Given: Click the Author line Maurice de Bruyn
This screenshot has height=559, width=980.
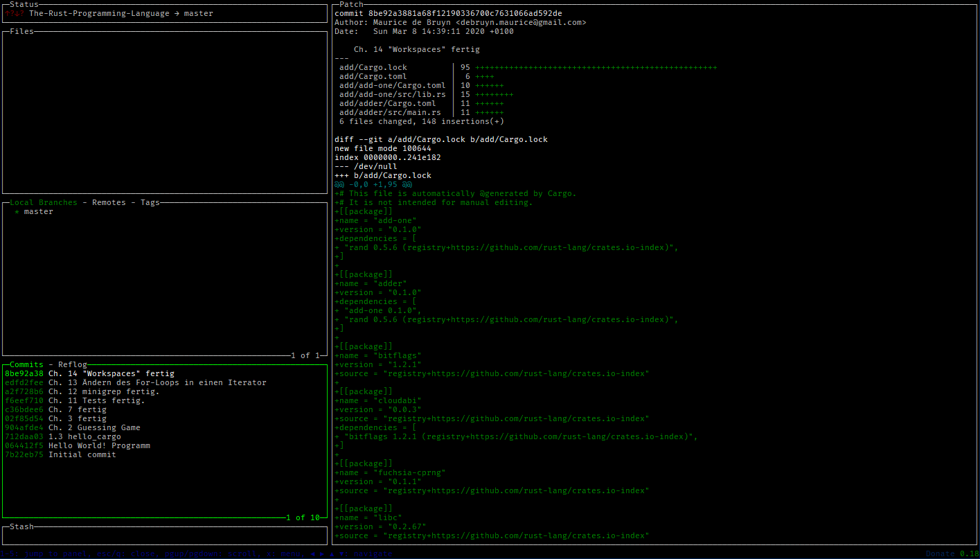Looking at the screenshot, I should 461,22.
